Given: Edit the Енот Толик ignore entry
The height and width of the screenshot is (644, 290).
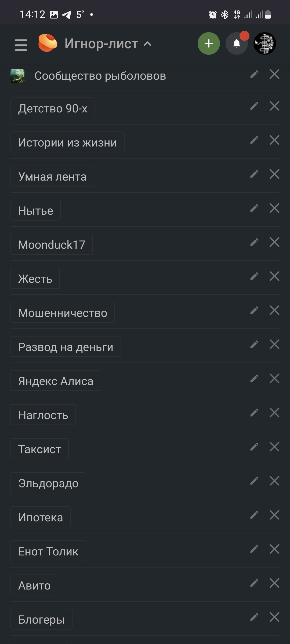Looking at the screenshot, I should click(x=254, y=549).
